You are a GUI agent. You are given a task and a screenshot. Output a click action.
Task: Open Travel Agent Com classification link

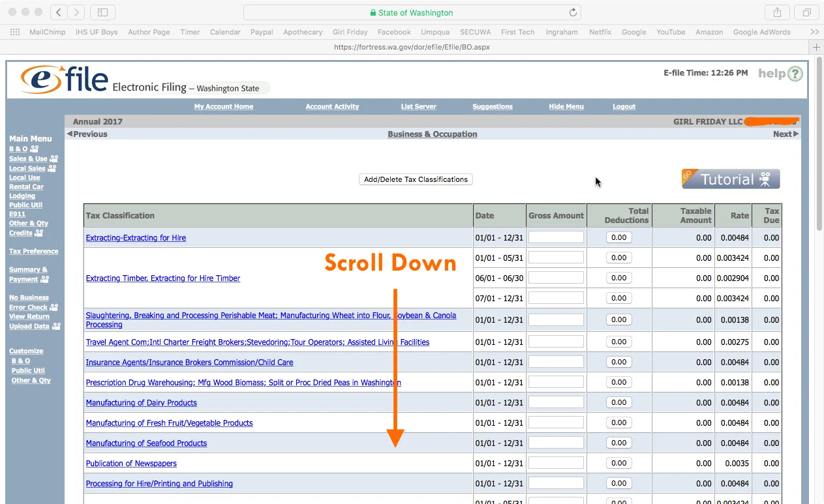click(x=258, y=342)
